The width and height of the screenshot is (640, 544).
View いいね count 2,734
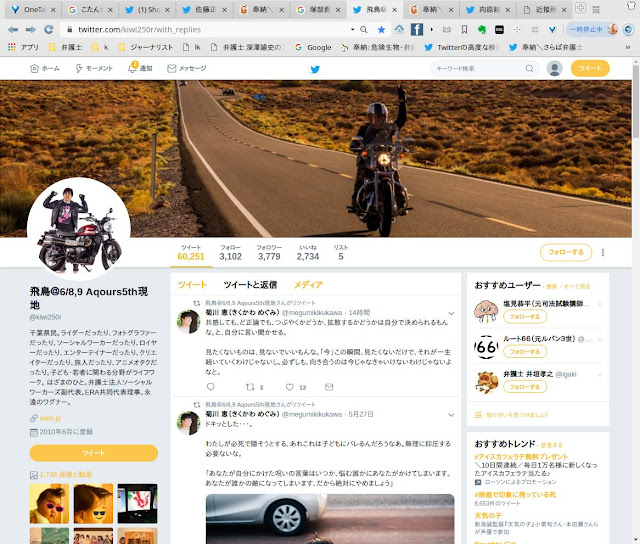click(308, 253)
